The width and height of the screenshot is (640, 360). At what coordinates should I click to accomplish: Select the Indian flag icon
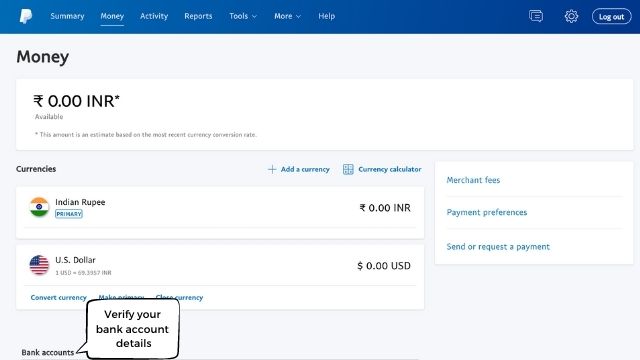coord(39,207)
